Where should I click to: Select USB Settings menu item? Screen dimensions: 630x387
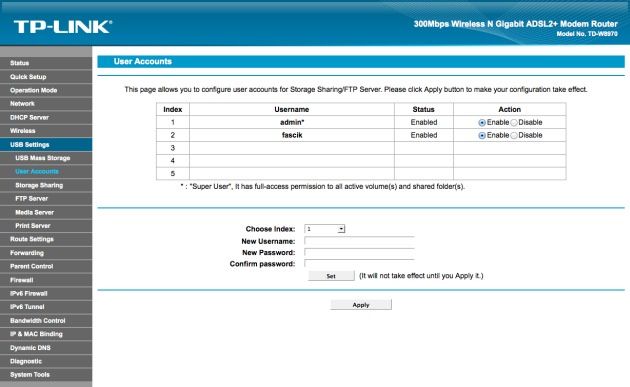click(46, 145)
